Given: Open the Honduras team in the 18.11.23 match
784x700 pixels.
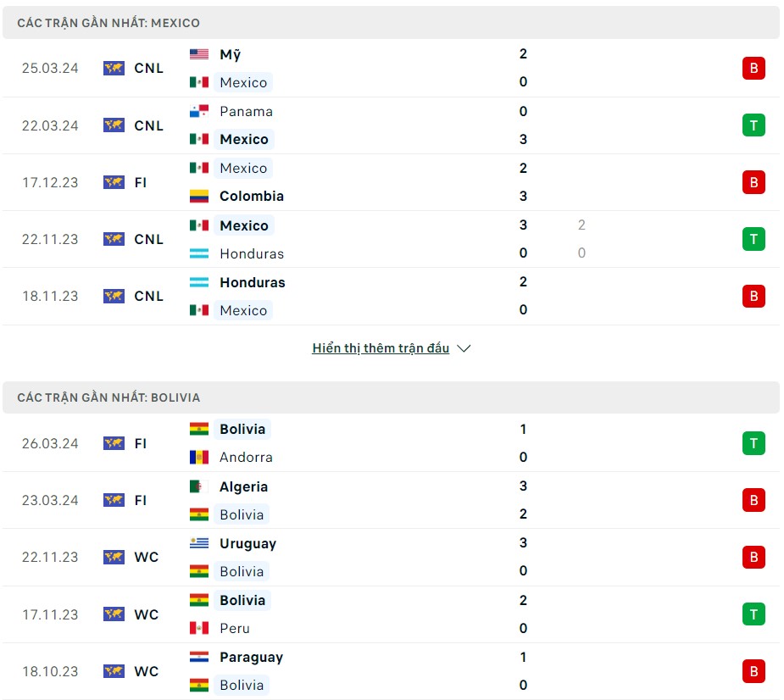Looking at the screenshot, I should coord(252,282).
